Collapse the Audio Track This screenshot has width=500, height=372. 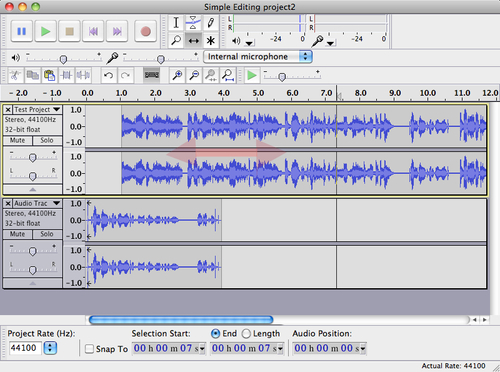pyautogui.click(x=33, y=283)
